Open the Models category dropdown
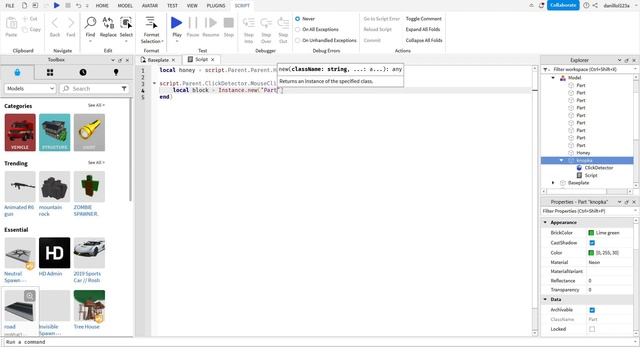The height and width of the screenshot is (360, 640). coord(30,89)
